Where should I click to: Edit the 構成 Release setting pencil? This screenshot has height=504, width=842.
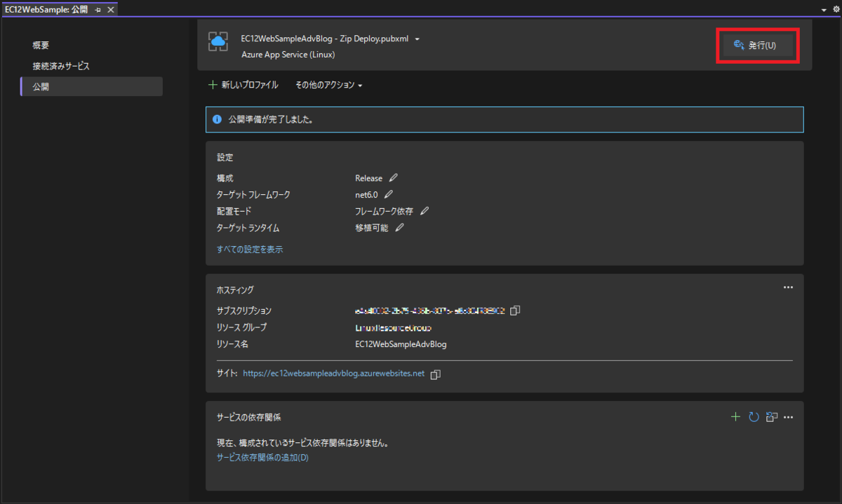pos(394,178)
